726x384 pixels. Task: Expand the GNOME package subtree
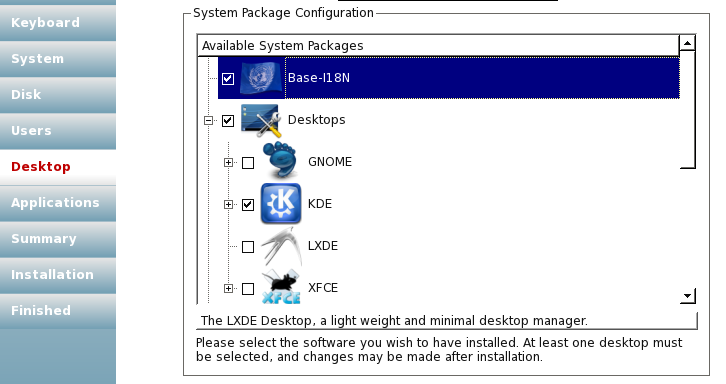[x=228, y=163]
